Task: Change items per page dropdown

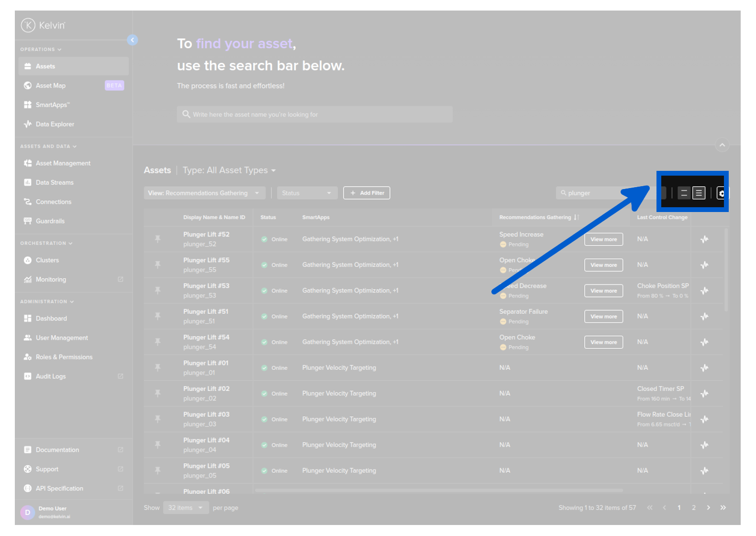Action: pyautogui.click(x=186, y=508)
